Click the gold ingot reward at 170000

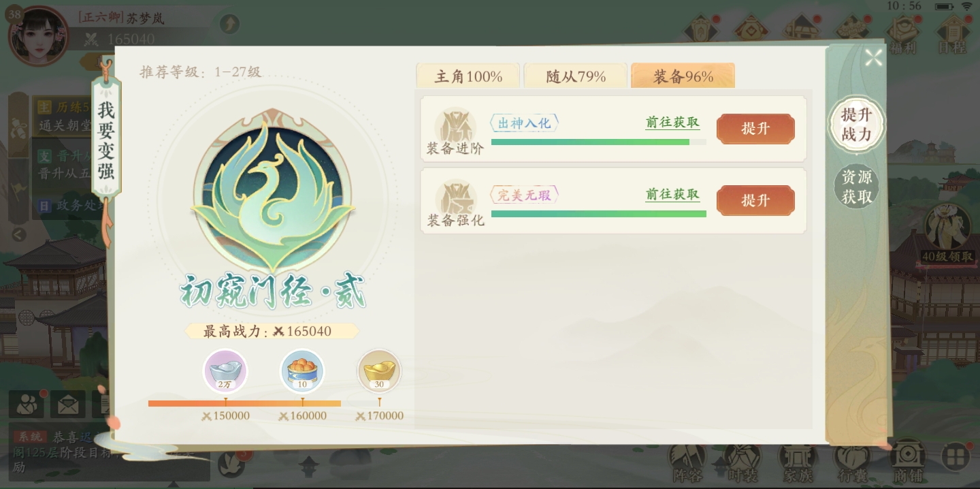pos(379,372)
